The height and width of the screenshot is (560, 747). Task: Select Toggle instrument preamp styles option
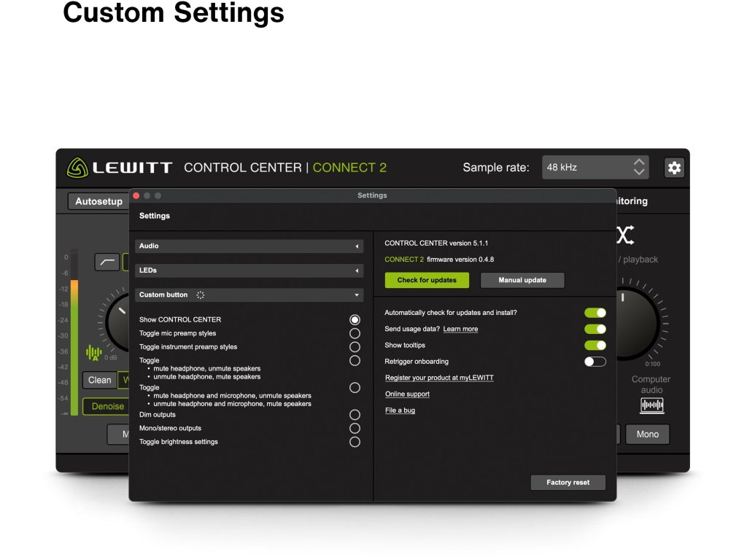[355, 346]
